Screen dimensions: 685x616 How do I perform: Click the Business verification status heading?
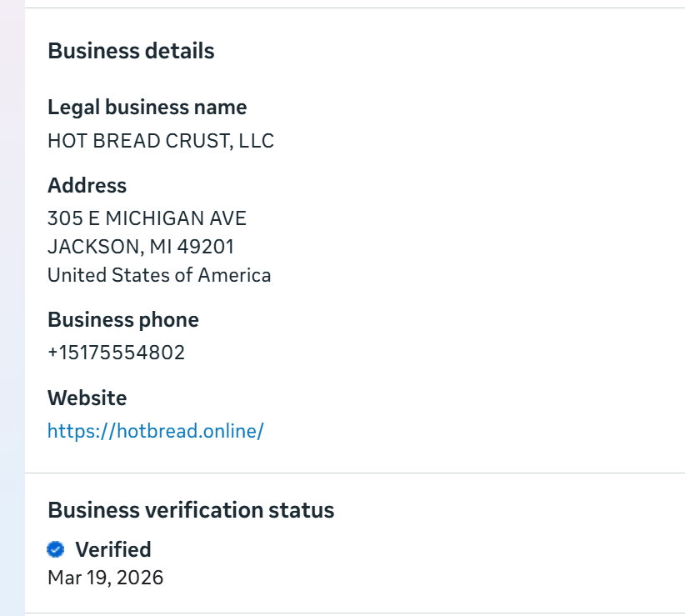[191, 510]
